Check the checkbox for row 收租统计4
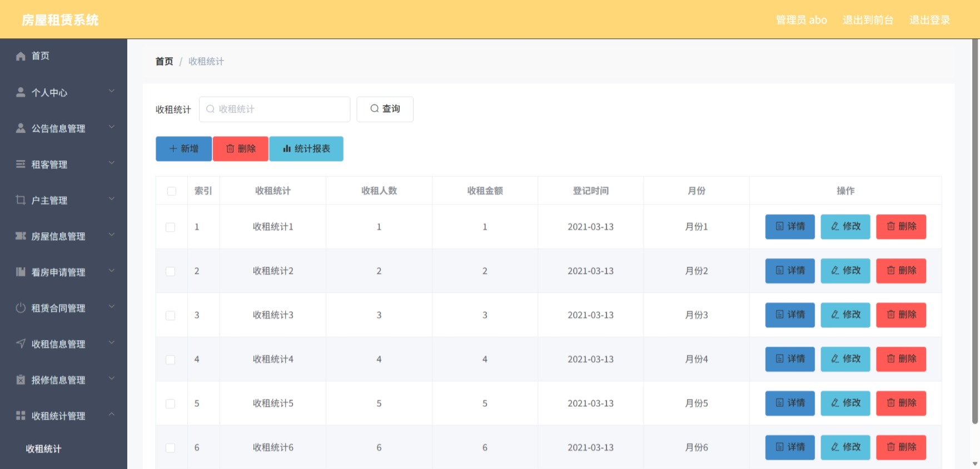The width and height of the screenshot is (980, 469). [171, 360]
